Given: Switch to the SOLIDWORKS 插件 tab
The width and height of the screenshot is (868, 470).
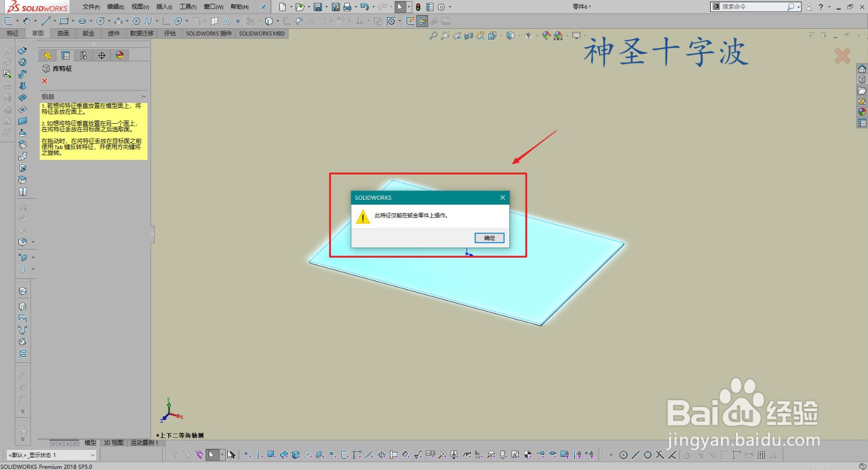Looking at the screenshot, I should click(209, 34).
